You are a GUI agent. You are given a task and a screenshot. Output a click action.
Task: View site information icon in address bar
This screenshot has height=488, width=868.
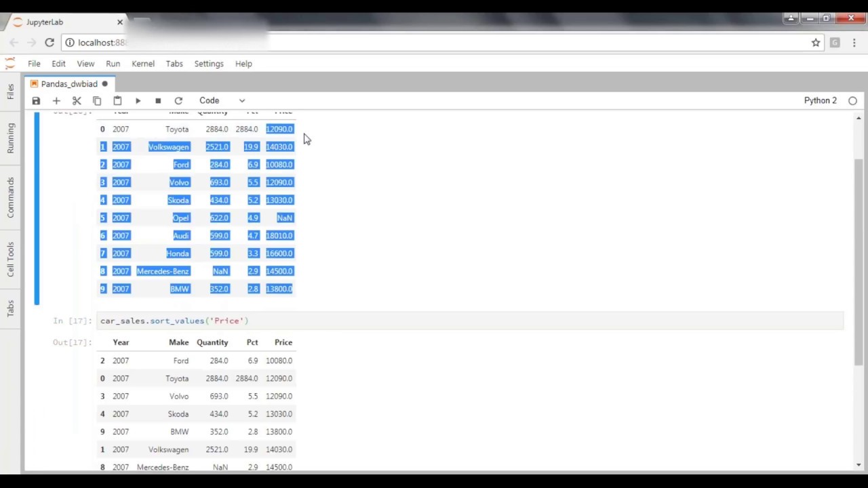click(69, 43)
